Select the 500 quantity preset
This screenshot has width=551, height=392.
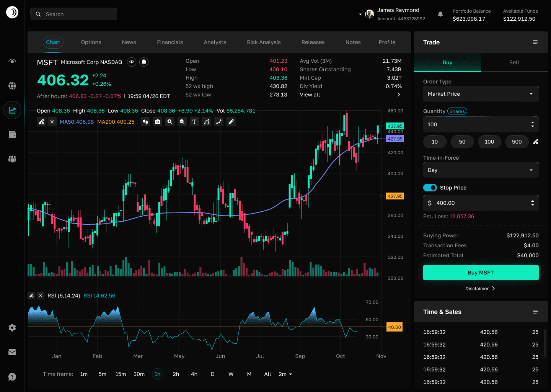(x=517, y=142)
